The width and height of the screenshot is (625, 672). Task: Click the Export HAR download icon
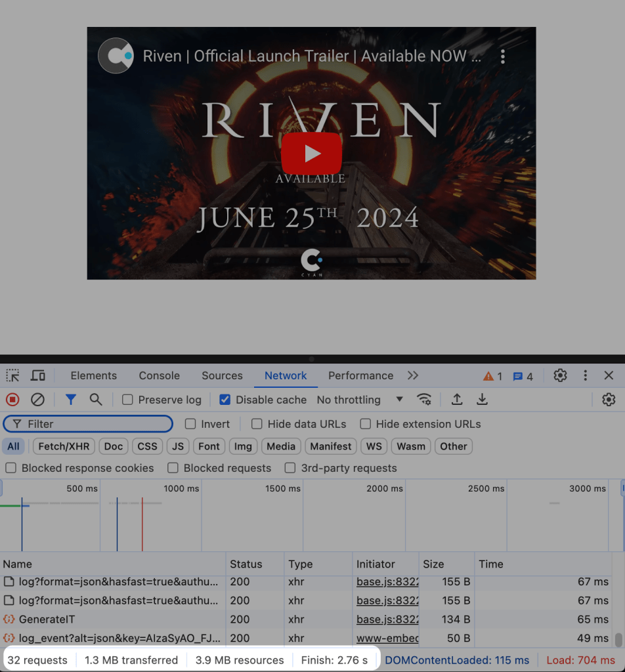[482, 399]
